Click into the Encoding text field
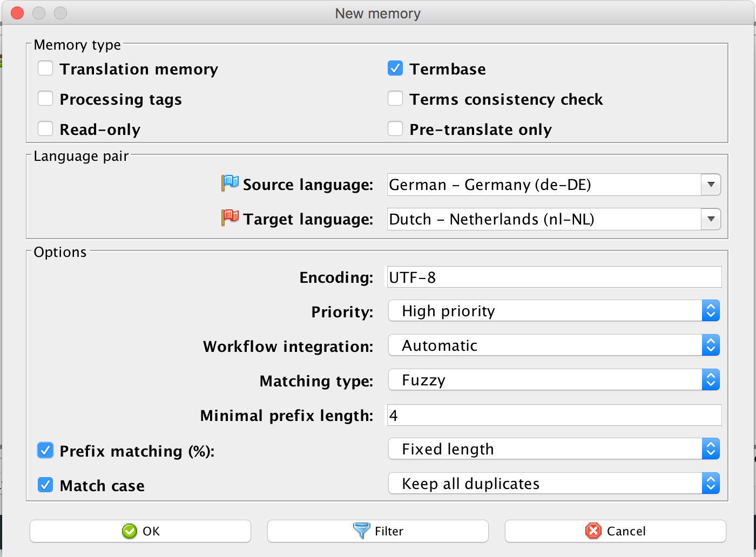Image resolution: width=756 pixels, height=557 pixels. pyautogui.click(x=553, y=277)
